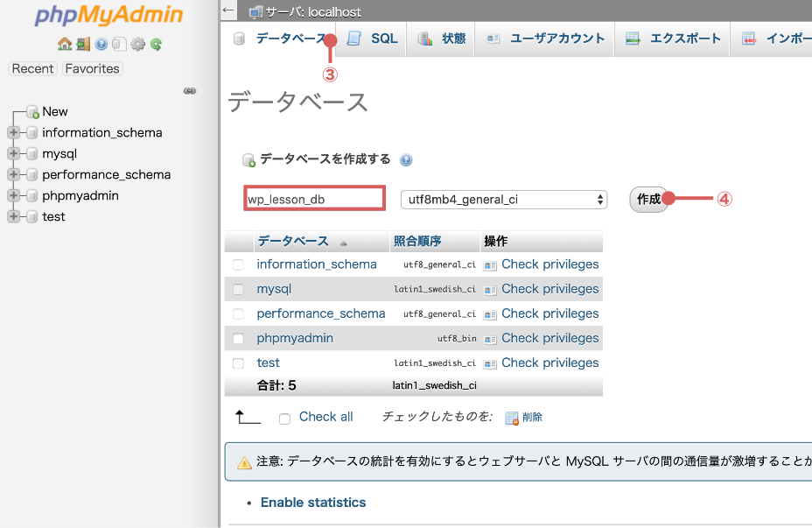Viewport: 812px width, 528px height.
Task: Open the エクスポート tab
Action: 674,39
